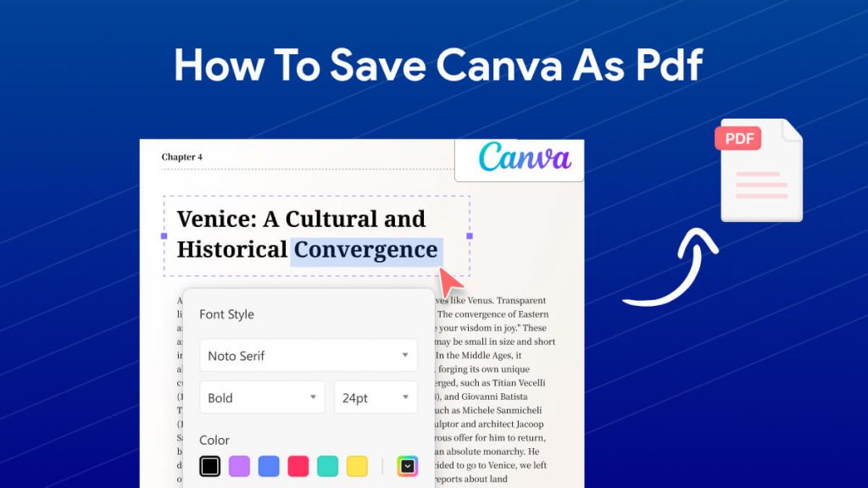Click the pink cursor pointer icon
The width and height of the screenshot is (868, 488).
(449, 280)
